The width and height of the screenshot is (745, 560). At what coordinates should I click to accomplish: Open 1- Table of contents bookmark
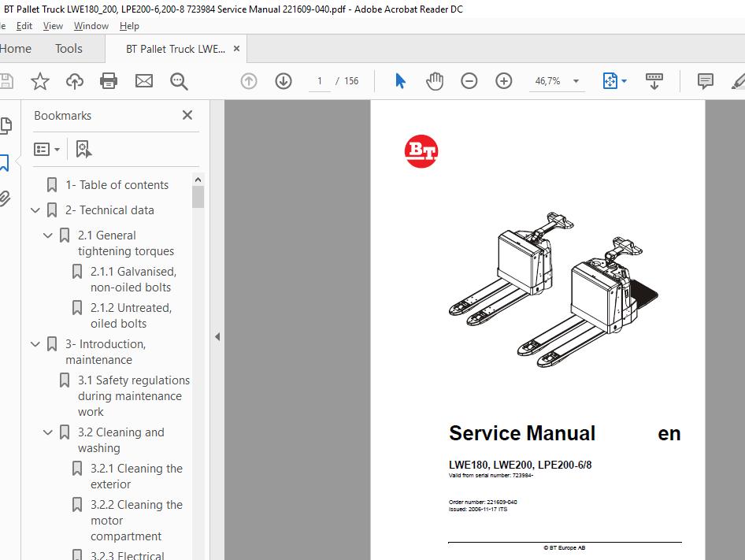[x=117, y=185]
